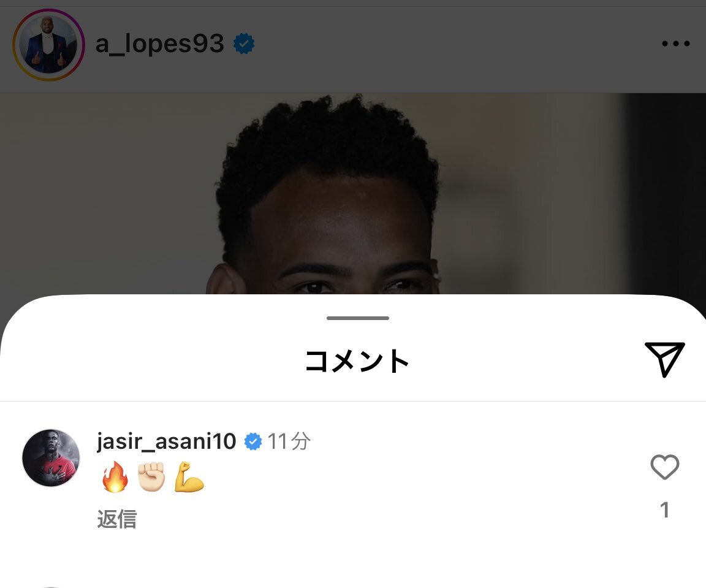The width and height of the screenshot is (706, 588).
Task: Tap the fire emoji in the comment
Action: [115, 476]
